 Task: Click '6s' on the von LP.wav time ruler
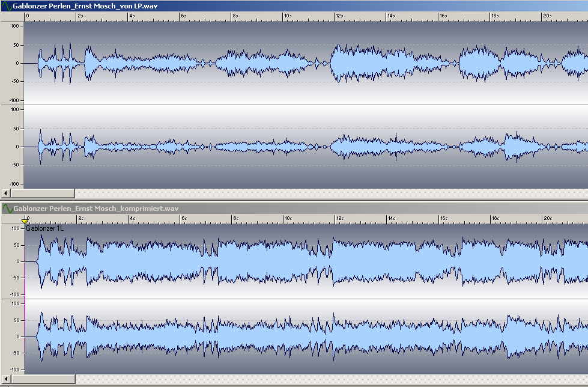pyautogui.click(x=184, y=16)
